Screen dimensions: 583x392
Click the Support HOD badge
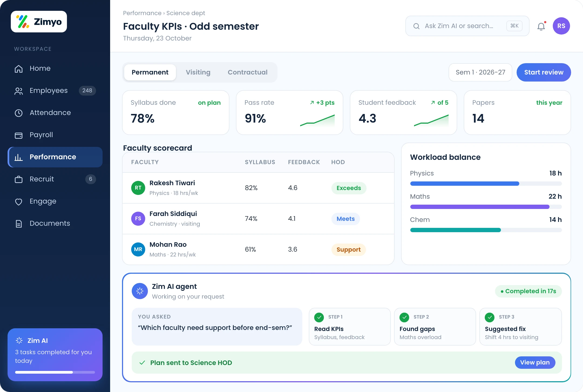point(348,250)
